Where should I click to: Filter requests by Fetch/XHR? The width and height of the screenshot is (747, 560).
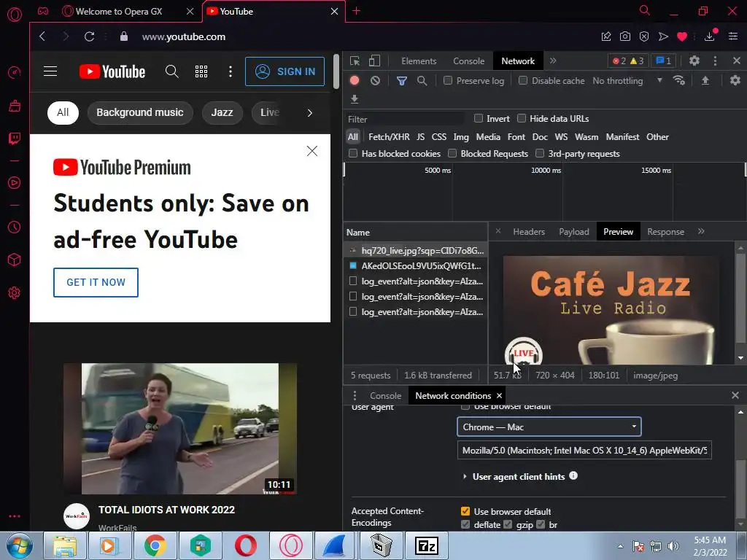(x=389, y=137)
